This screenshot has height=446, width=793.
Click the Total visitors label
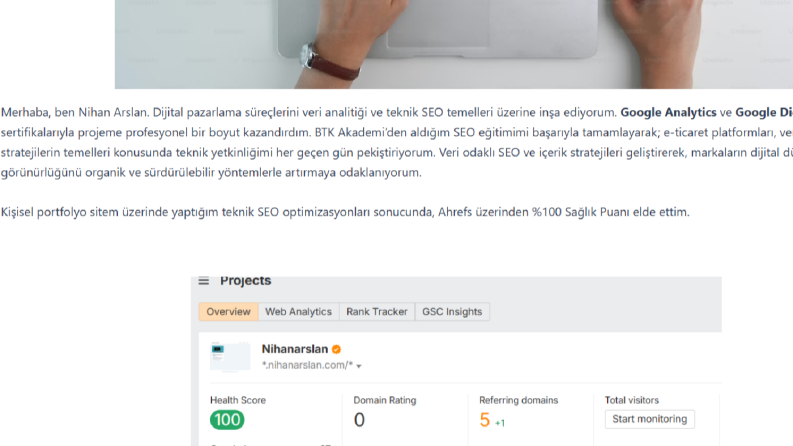(x=632, y=400)
